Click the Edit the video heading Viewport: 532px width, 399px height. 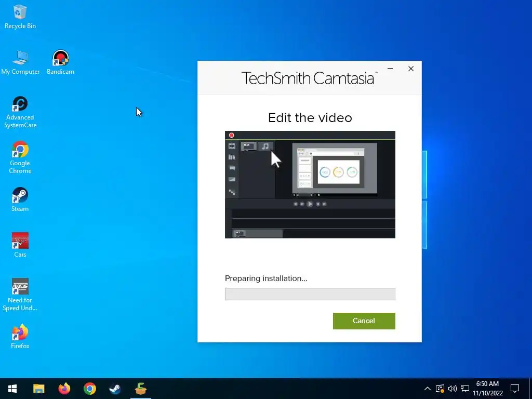tap(310, 118)
